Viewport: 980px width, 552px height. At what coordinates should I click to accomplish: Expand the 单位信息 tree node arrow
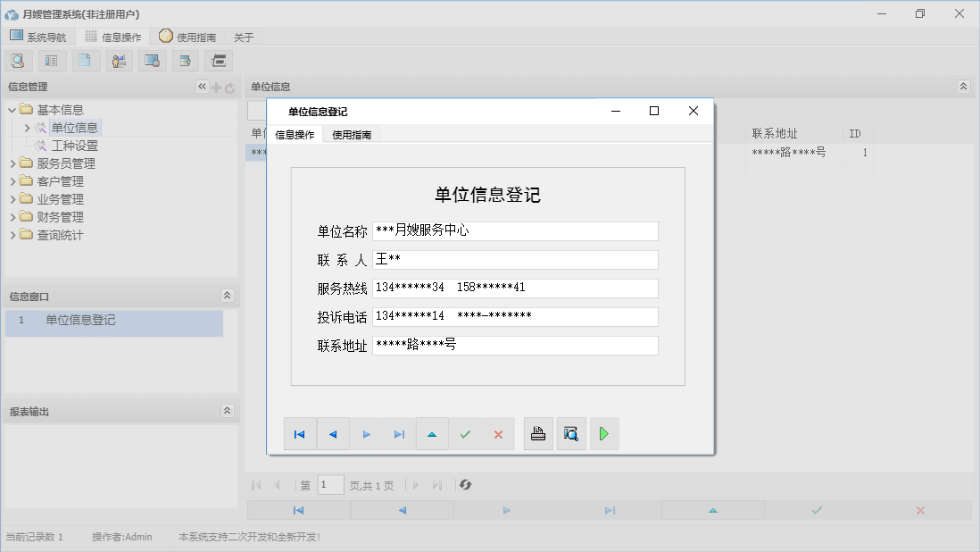coord(27,128)
